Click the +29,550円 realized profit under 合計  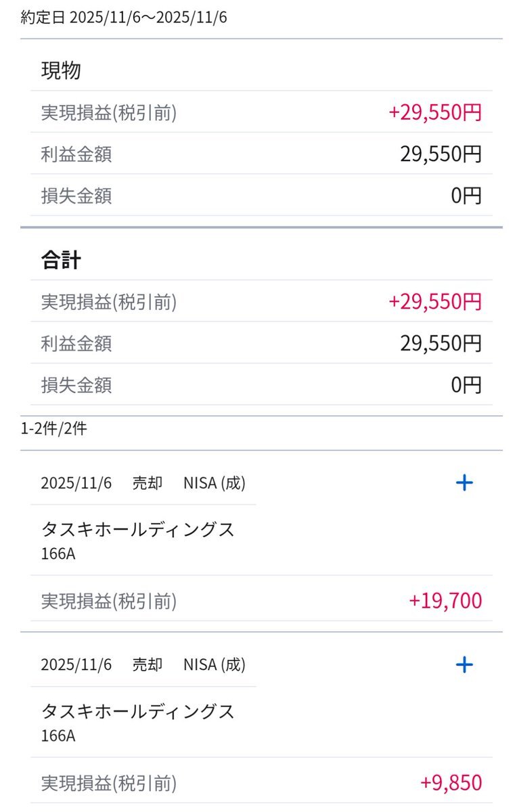(435, 302)
